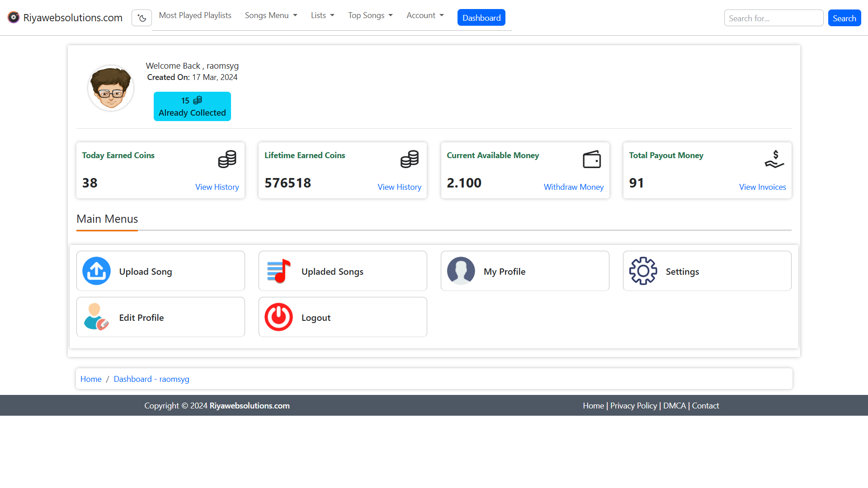
Task: Click the My Profile avatar icon
Action: click(461, 271)
